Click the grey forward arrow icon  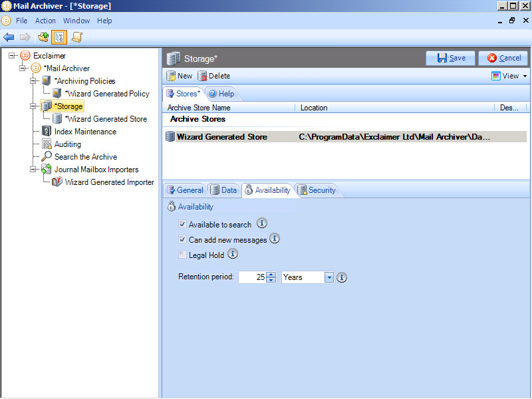click(x=25, y=37)
